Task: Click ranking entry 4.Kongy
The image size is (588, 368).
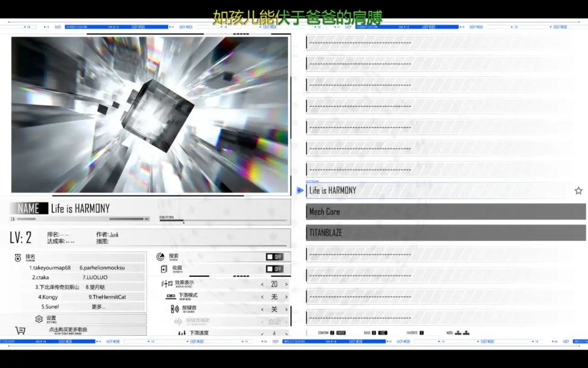Action: (48, 297)
